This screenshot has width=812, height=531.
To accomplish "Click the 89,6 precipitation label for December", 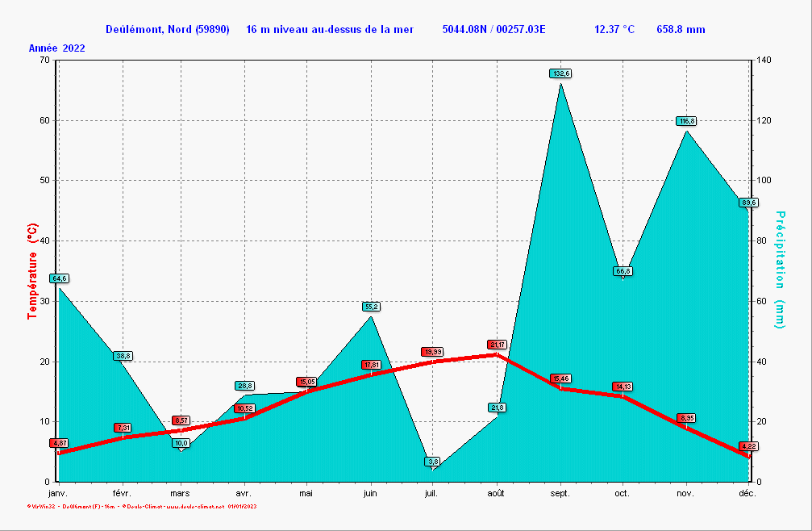I will tap(748, 203).
